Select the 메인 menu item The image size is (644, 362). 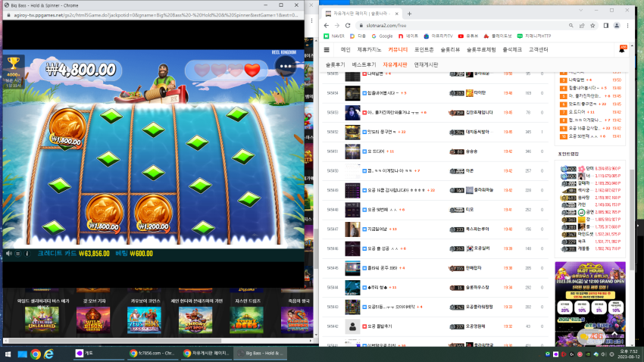click(345, 50)
